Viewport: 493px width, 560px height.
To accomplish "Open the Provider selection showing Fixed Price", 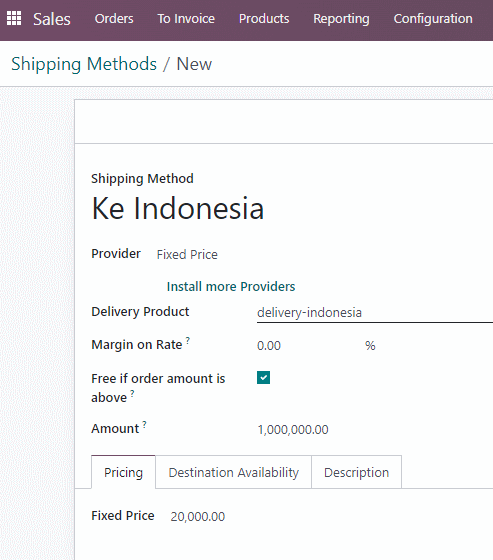I will (x=187, y=255).
